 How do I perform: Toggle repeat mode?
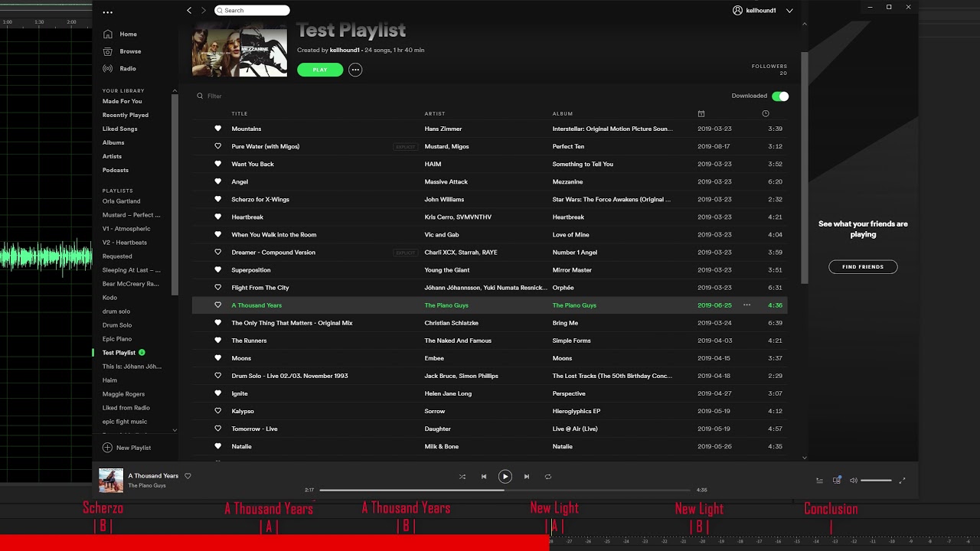click(548, 477)
